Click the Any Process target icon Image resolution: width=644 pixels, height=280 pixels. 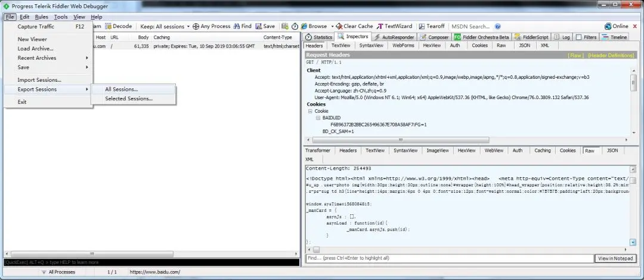coord(196,26)
